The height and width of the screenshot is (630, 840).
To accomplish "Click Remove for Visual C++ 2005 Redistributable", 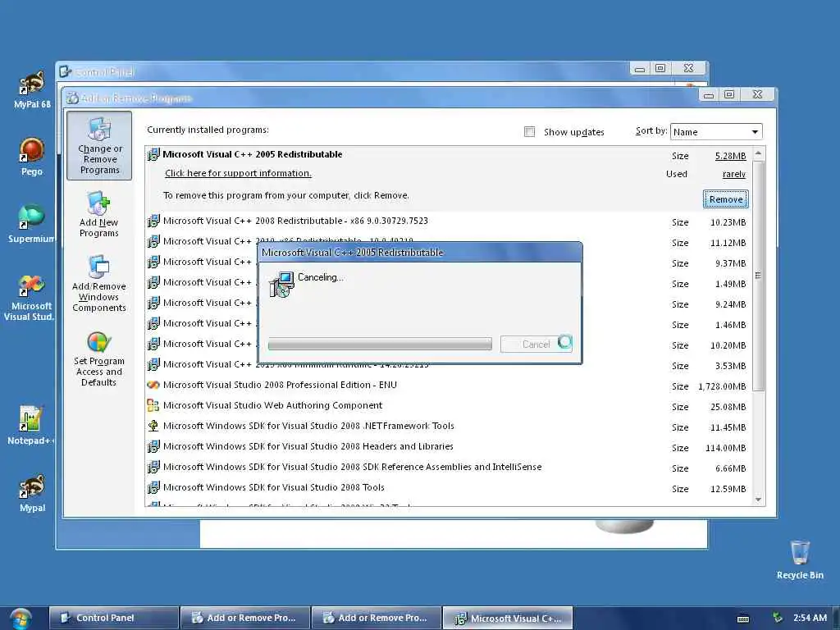I will [725, 199].
